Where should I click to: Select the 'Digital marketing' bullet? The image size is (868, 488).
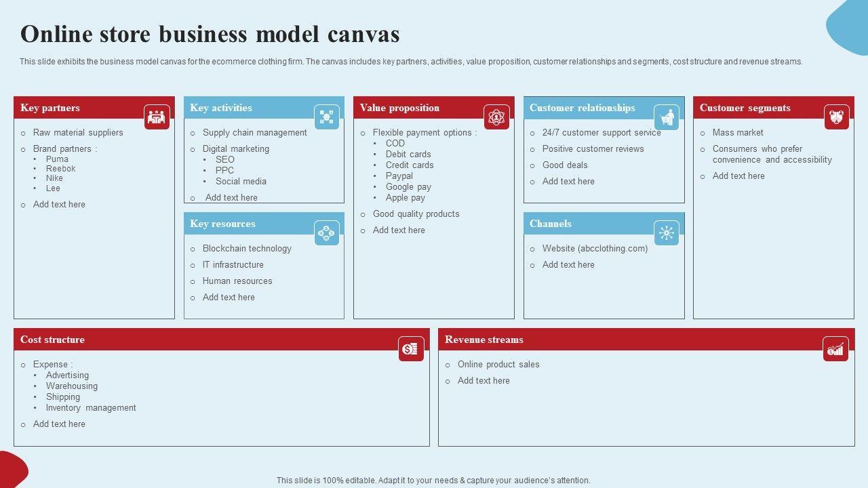tap(236, 149)
